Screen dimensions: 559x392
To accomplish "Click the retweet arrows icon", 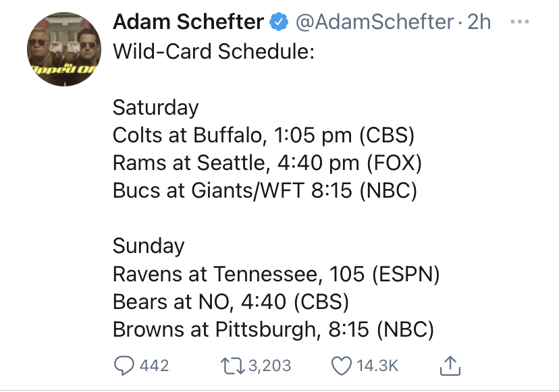I will pyautogui.click(x=234, y=365).
